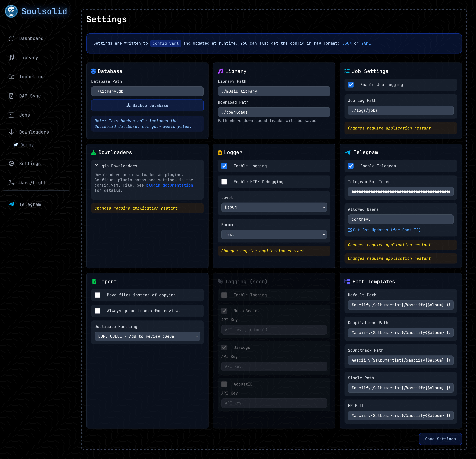This screenshot has width=476, height=459.
Task: Open the plugin documentation link
Action: click(169, 185)
